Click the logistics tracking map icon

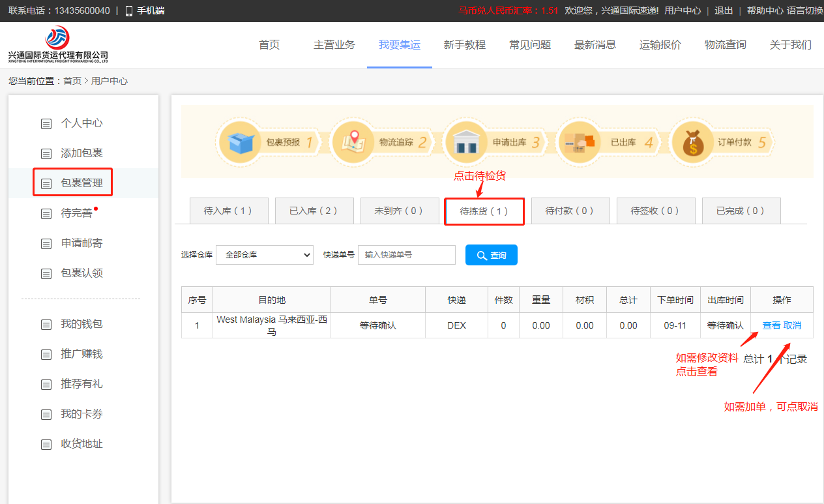[353, 141]
